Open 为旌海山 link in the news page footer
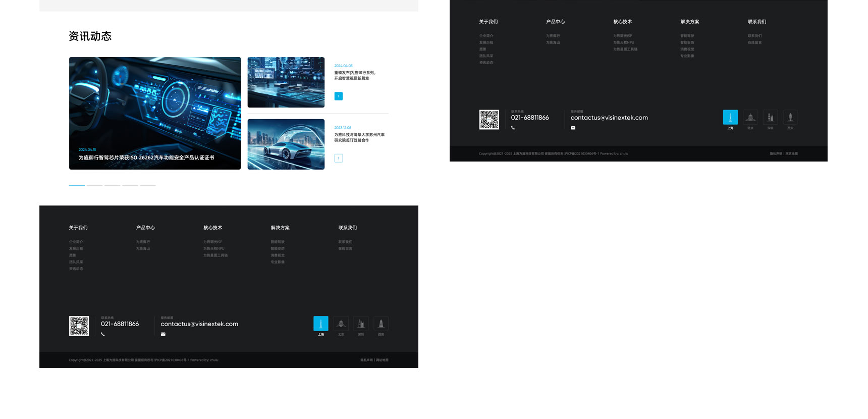This screenshot has width=868, height=419. tap(143, 248)
